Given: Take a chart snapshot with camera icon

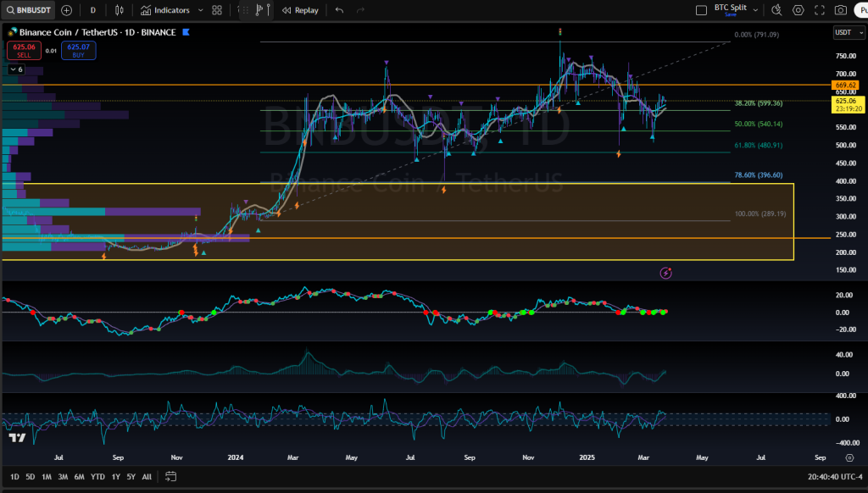Looking at the screenshot, I should point(840,10).
